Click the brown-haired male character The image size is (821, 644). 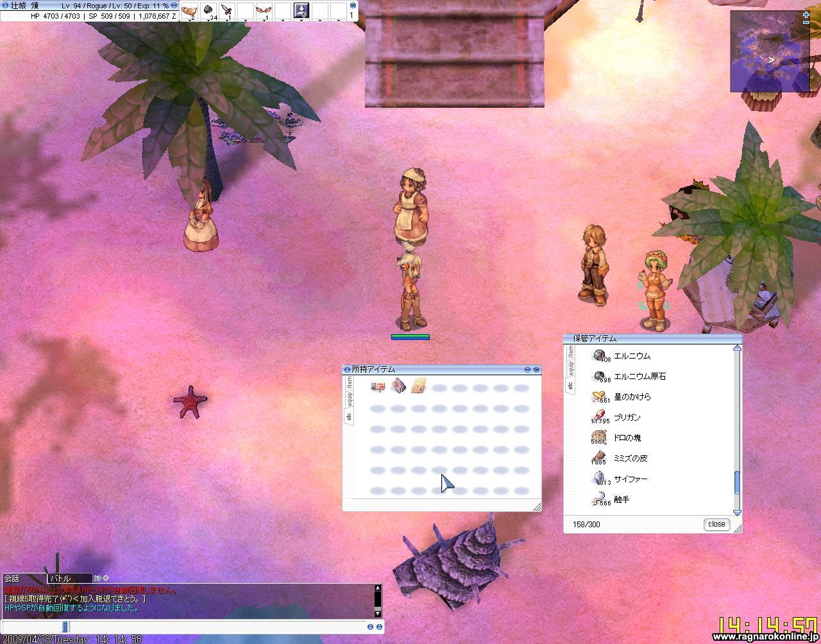pyautogui.click(x=593, y=264)
